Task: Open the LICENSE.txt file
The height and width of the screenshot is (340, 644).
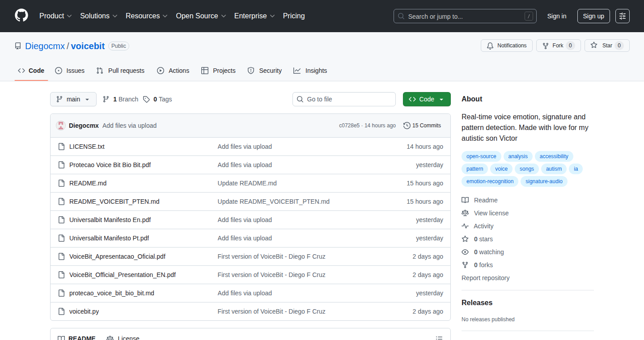Action: (x=87, y=147)
